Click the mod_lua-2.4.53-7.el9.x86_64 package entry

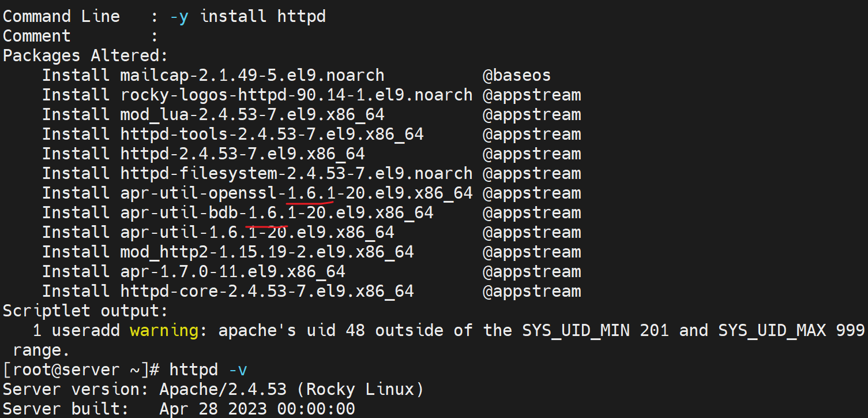[x=252, y=114]
